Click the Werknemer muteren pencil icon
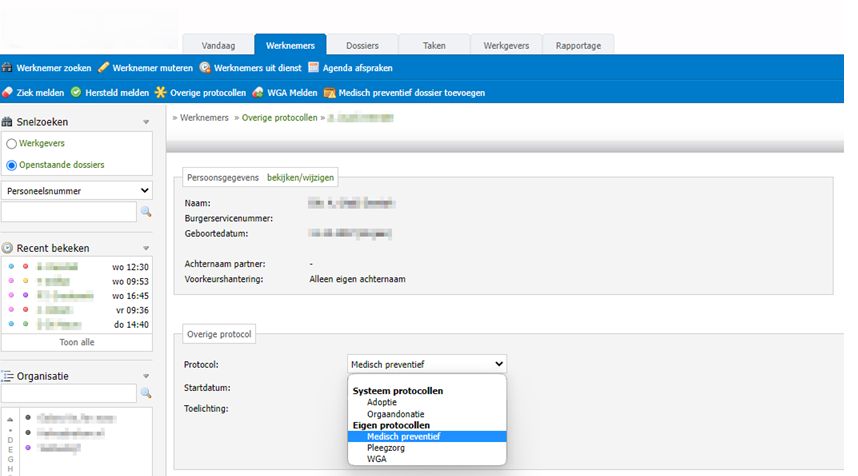Screen dimensions: 858x476 [x=103, y=68]
